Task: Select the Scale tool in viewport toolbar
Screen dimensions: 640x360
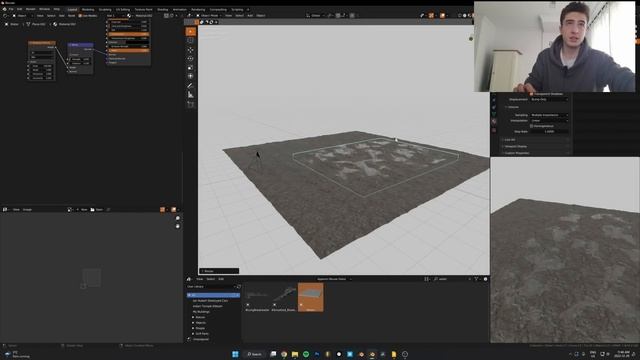Action: [191, 68]
